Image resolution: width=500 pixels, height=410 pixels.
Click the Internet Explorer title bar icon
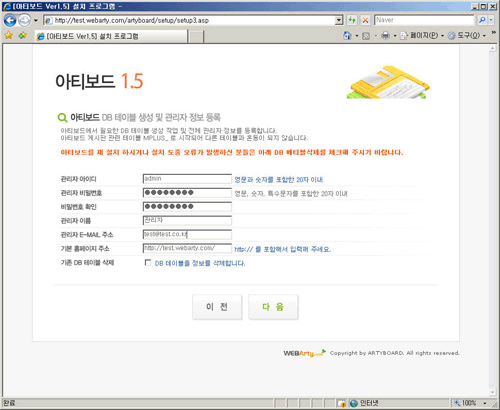pos(7,6)
